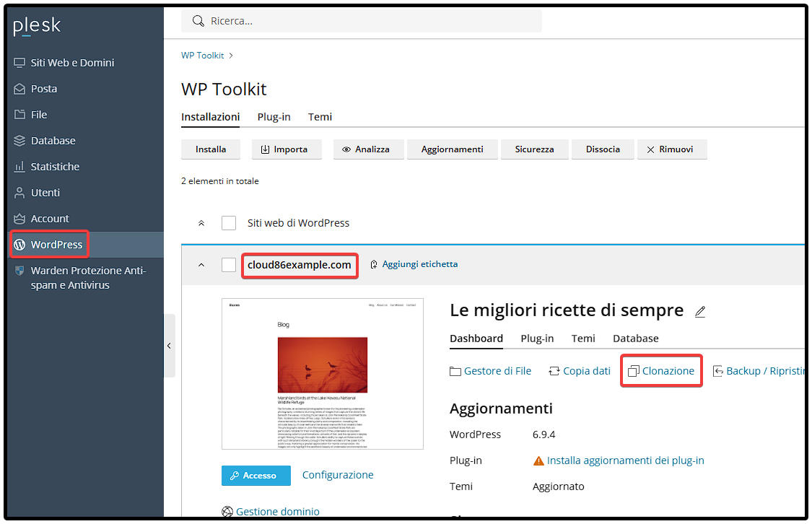The image size is (812, 524).
Task: Click the WordPress logo icon in sidebar
Action: 19,245
